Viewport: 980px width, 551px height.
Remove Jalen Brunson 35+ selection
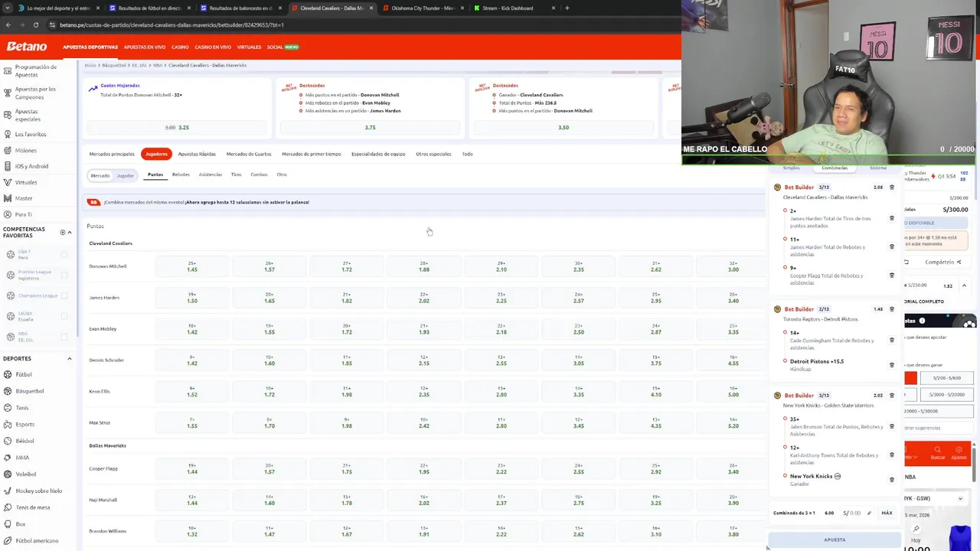pos(891,426)
